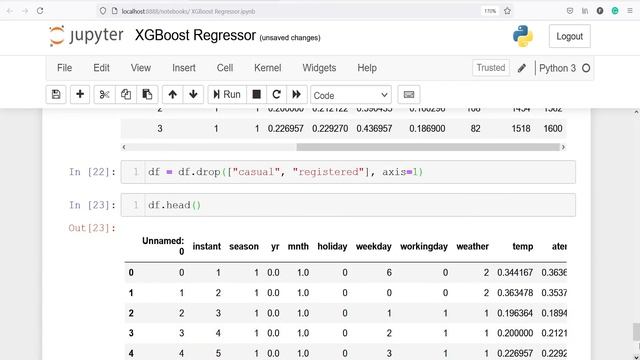Image resolution: width=640 pixels, height=360 pixels.
Task: Click the 'workingday' column header
Action: point(424,247)
